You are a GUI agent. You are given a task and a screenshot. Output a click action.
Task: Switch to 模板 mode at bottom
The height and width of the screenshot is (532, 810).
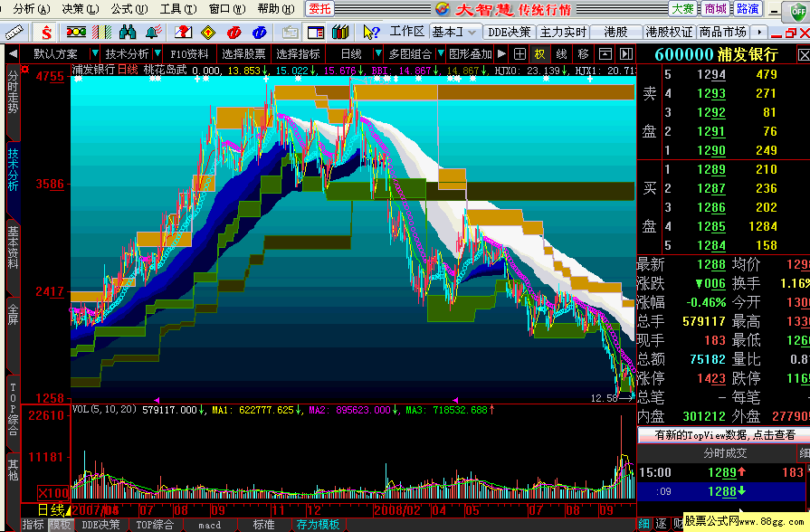60,525
